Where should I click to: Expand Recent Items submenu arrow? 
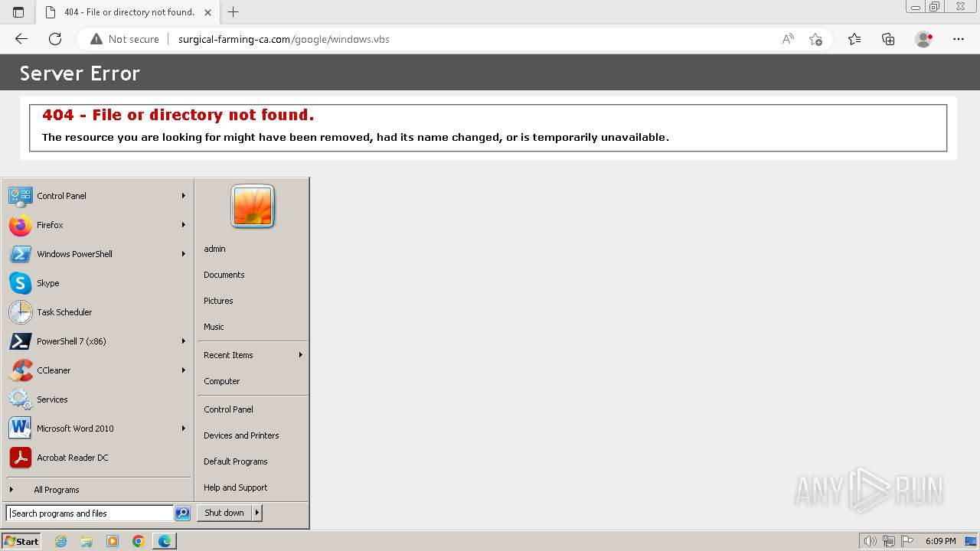[301, 355]
